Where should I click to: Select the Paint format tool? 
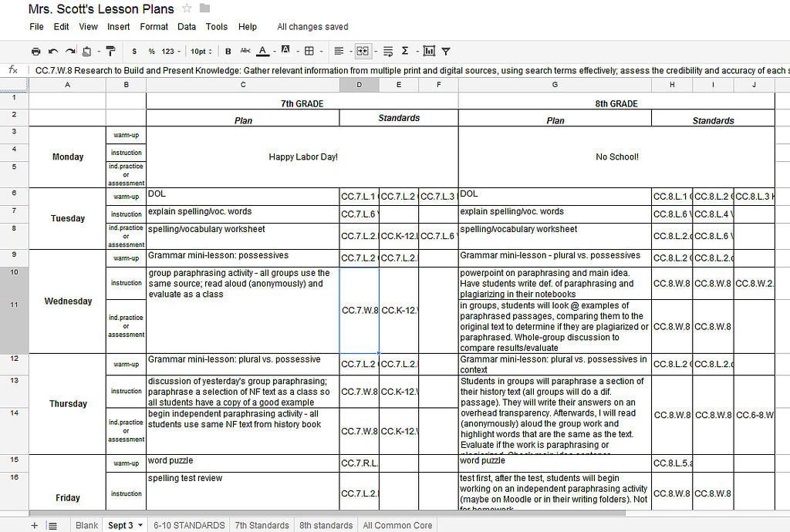(x=110, y=52)
